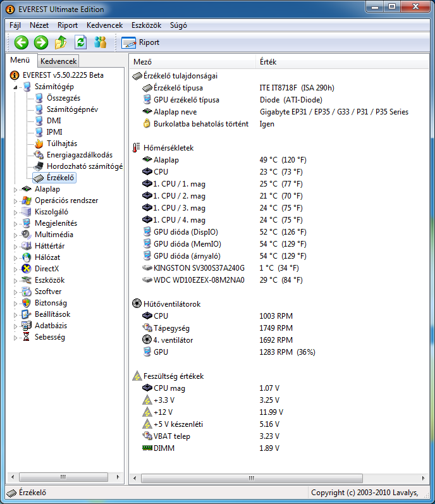
Task: Open the Fájl menu
Action: (x=15, y=25)
